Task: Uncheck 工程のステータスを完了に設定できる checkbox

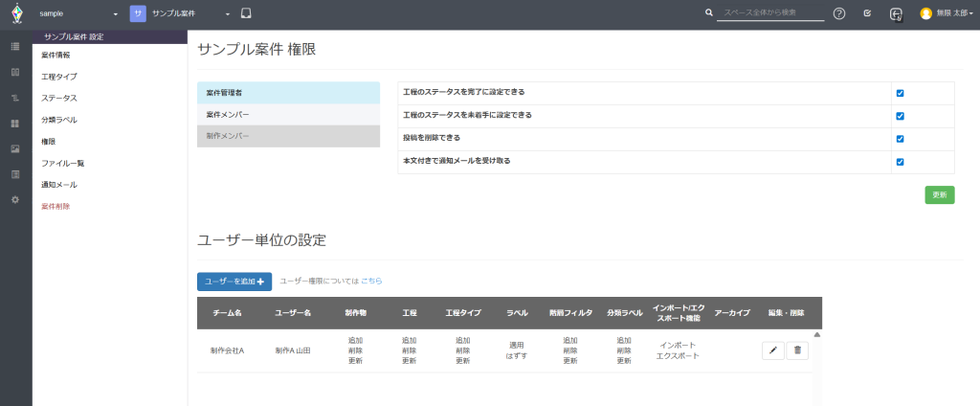Action: tap(900, 93)
